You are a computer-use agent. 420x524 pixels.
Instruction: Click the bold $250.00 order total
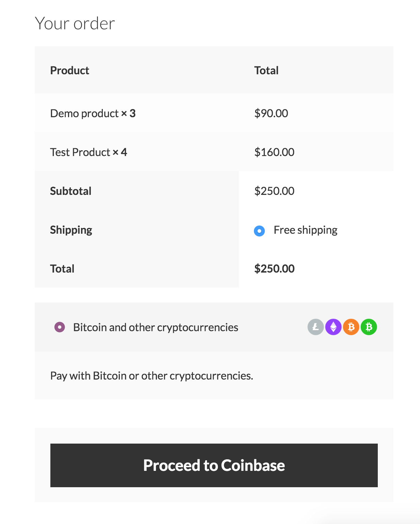coord(274,269)
